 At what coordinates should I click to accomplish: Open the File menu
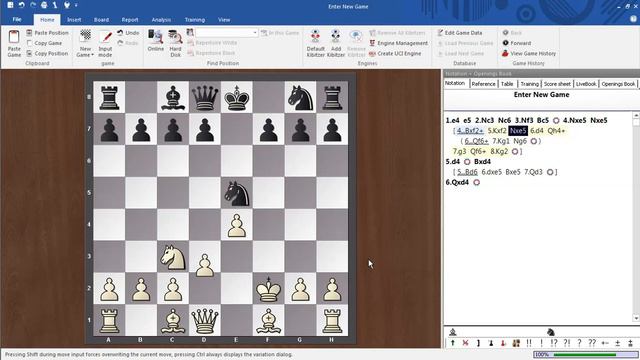(x=17, y=20)
